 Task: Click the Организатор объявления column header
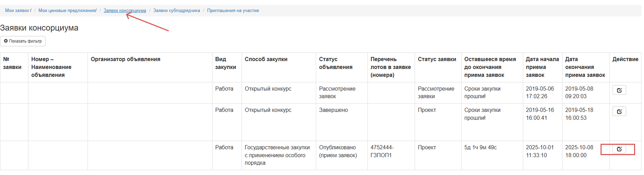[125, 59]
